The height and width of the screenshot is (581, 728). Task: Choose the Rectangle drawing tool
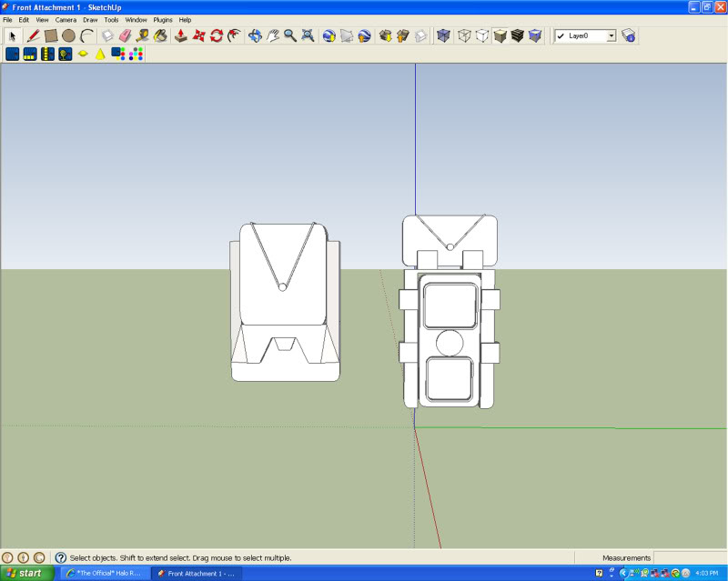tap(51, 35)
